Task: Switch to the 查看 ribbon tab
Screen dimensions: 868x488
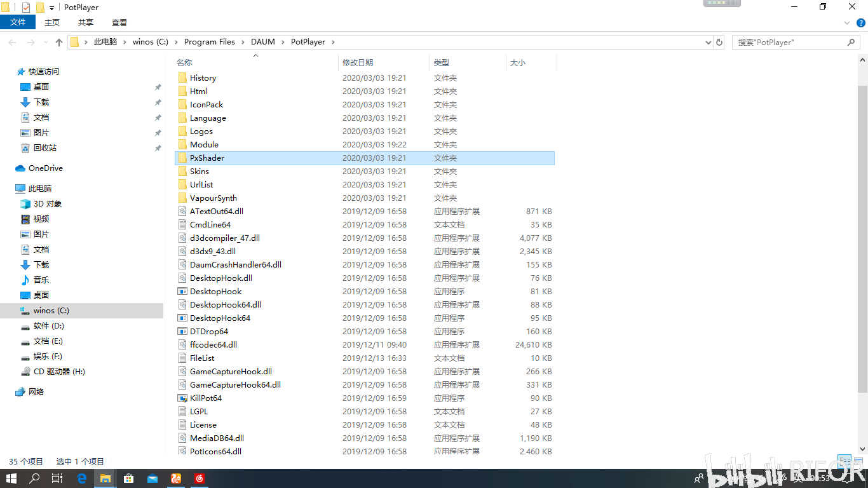Action: 119,22
